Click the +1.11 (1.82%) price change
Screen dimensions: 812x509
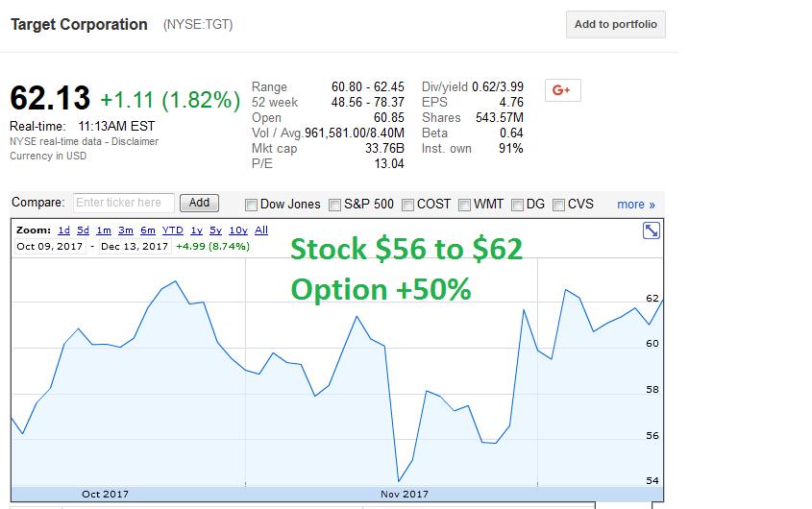[170, 100]
